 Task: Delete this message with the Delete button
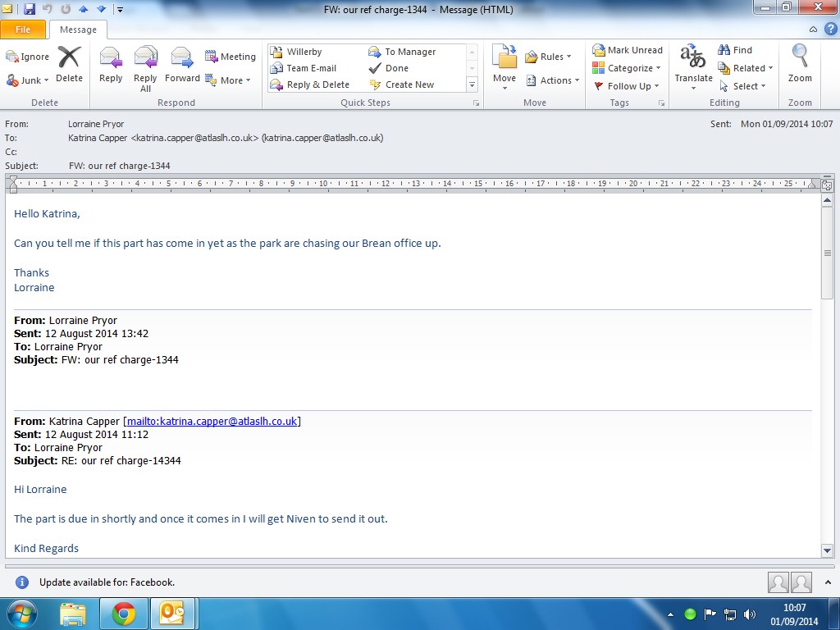pyautogui.click(x=69, y=65)
